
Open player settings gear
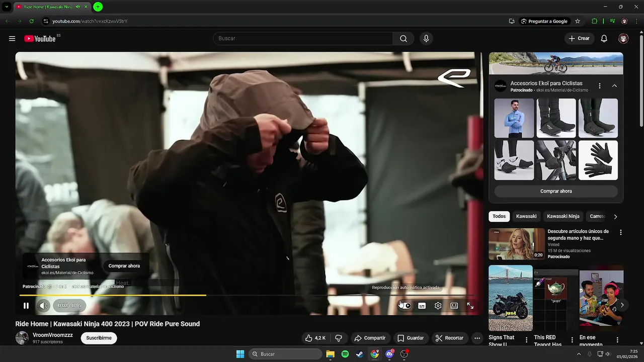[x=438, y=306]
